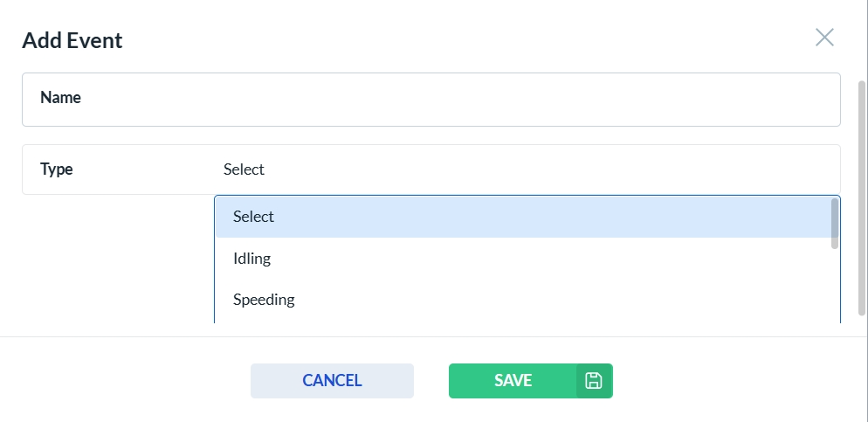The width and height of the screenshot is (868, 422).
Task: Select Idling from the Type list
Action: pos(252,259)
